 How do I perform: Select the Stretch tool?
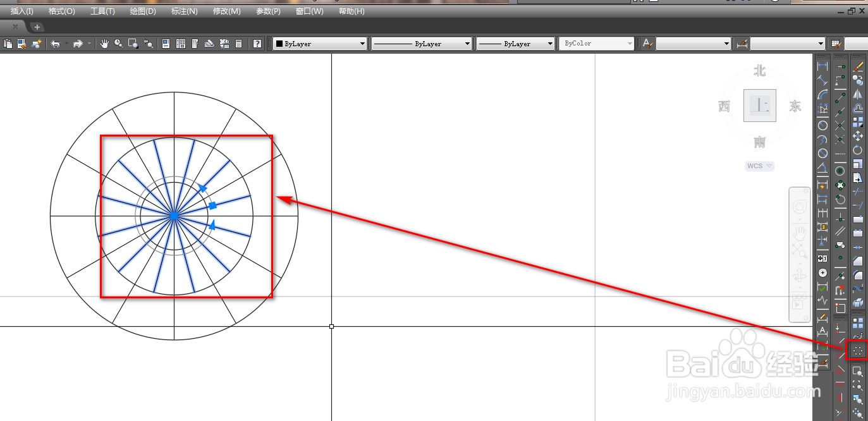[x=858, y=178]
